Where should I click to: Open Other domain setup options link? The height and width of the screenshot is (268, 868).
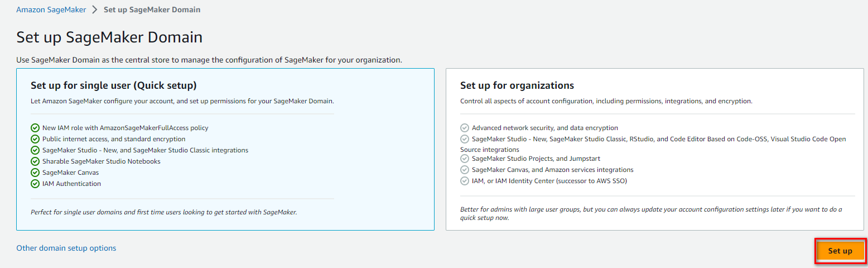(66, 248)
